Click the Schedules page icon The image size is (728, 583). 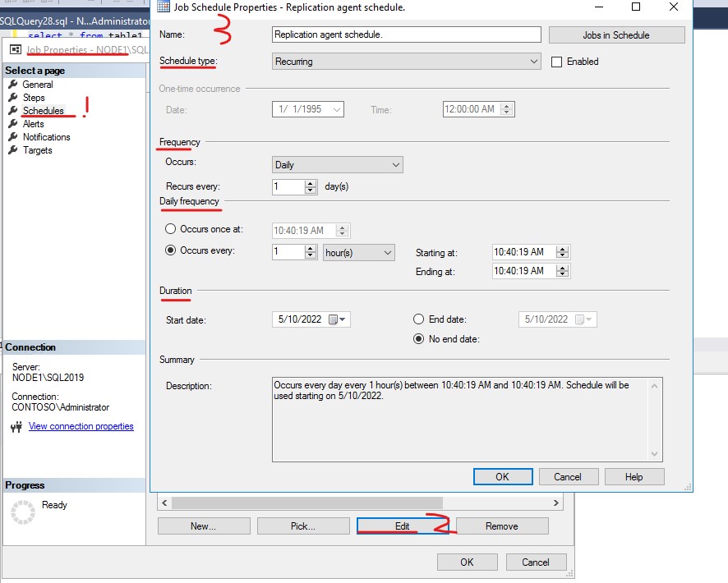[13, 110]
